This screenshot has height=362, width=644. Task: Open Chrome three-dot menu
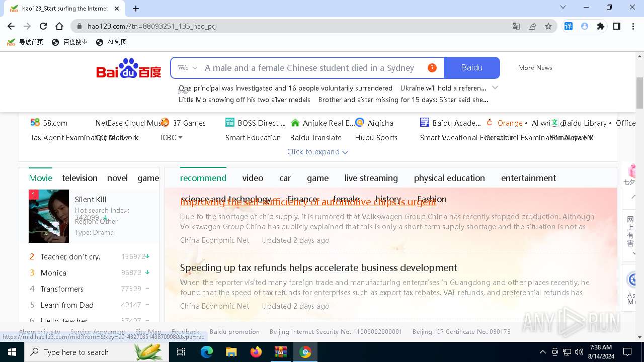click(633, 26)
